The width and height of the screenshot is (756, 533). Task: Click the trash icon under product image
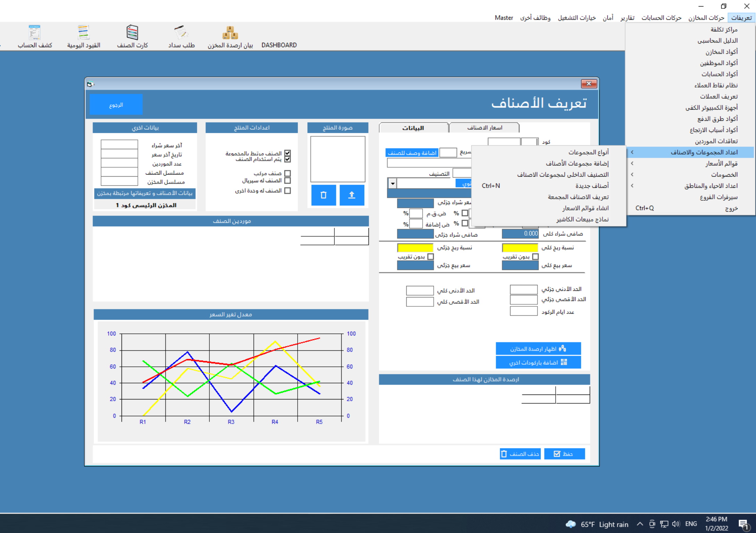pos(323,195)
